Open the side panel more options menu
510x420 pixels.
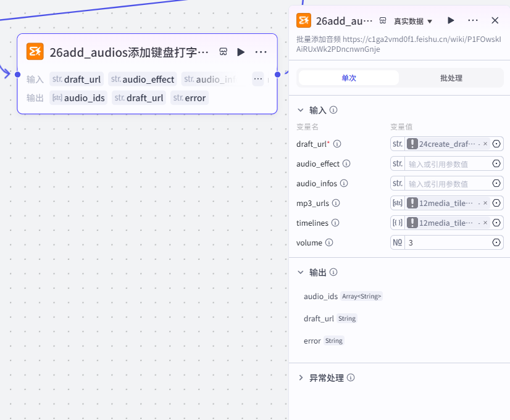pyautogui.click(x=472, y=20)
